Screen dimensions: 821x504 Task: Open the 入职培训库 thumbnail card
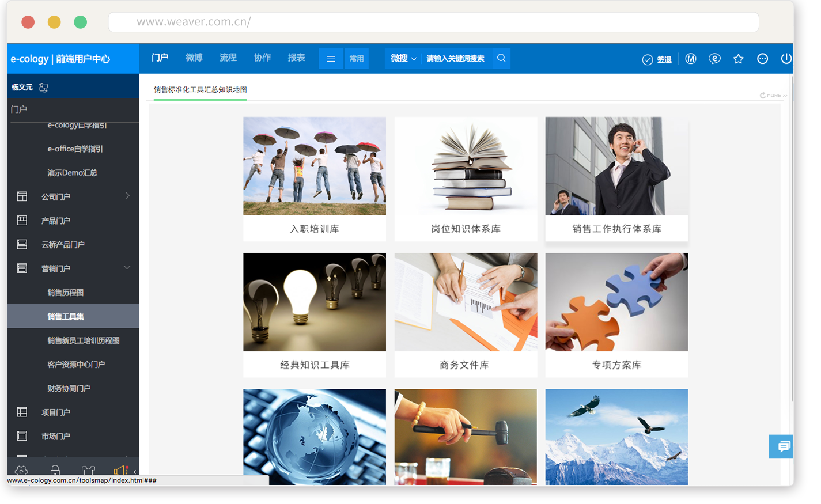[x=315, y=179]
